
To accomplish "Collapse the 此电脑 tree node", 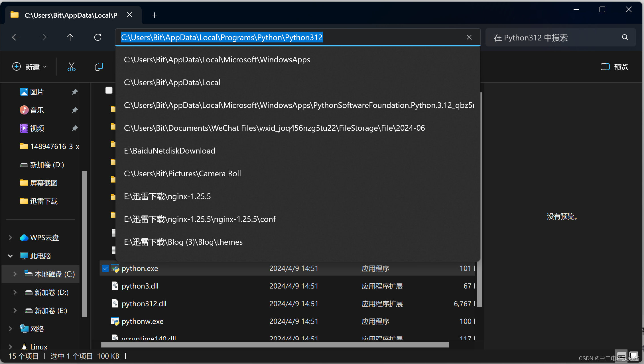I will click(x=10, y=256).
